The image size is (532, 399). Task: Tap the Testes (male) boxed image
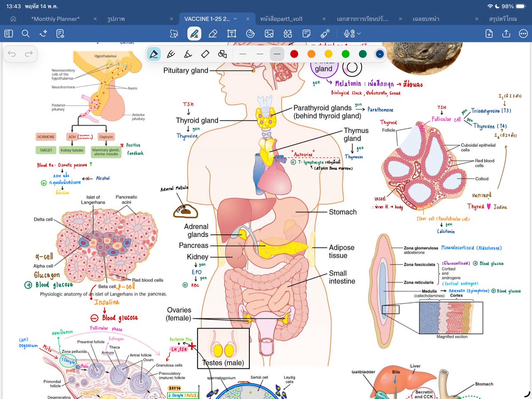[x=223, y=348]
